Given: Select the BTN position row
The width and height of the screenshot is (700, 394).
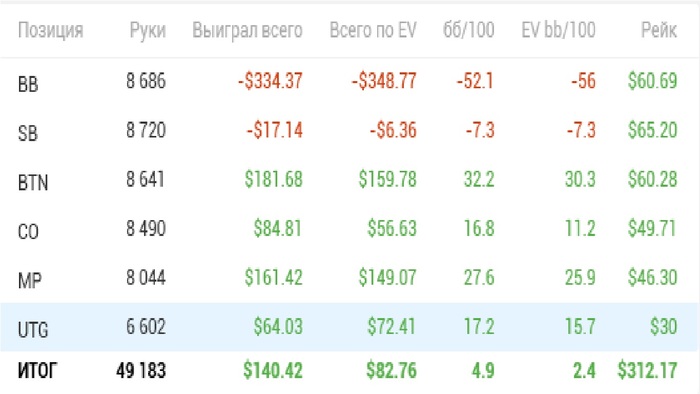Looking at the screenshot, I should point(350,180).
